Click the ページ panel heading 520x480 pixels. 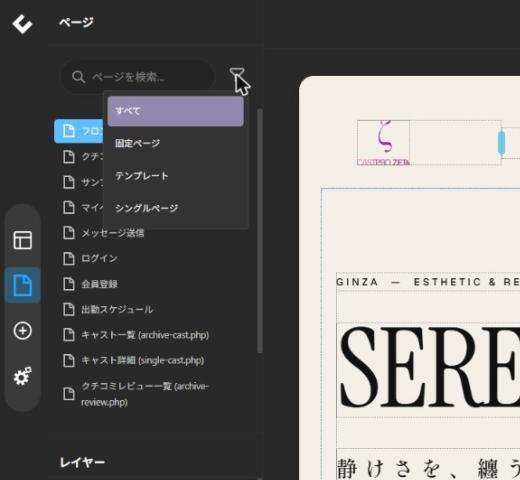click(76, 22)
